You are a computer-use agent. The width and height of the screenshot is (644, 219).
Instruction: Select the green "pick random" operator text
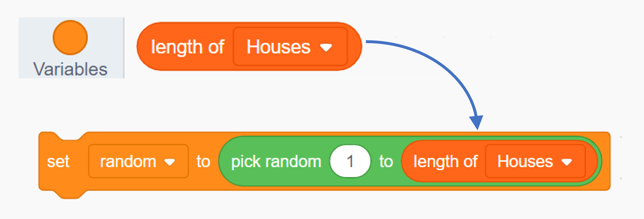click(x=276, y=161)
